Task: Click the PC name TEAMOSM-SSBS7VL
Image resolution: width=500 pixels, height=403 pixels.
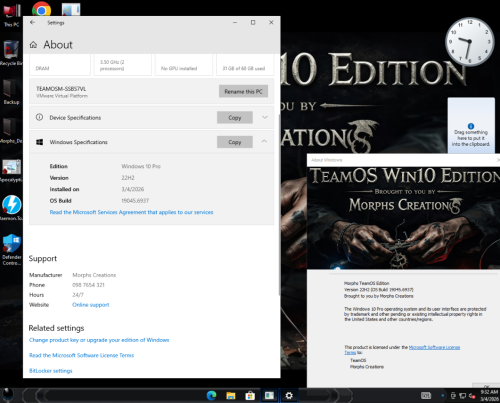Action: (61, 89)
